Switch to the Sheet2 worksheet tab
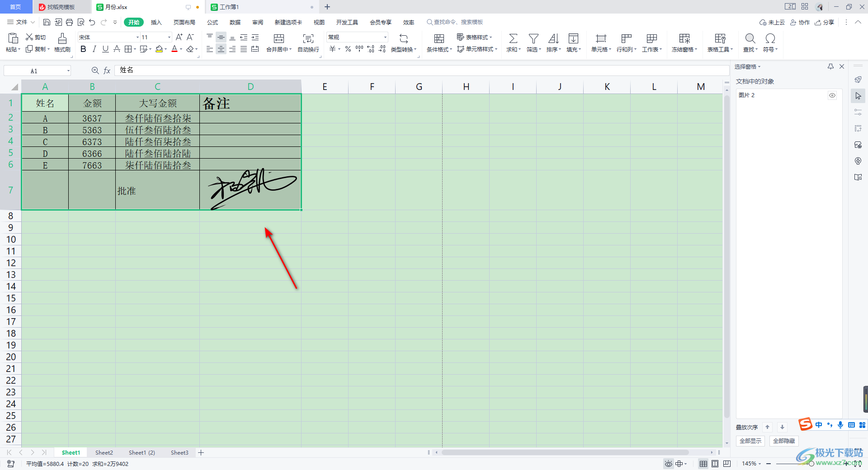This screenshot has width=868, height=470. click(104, 452)
